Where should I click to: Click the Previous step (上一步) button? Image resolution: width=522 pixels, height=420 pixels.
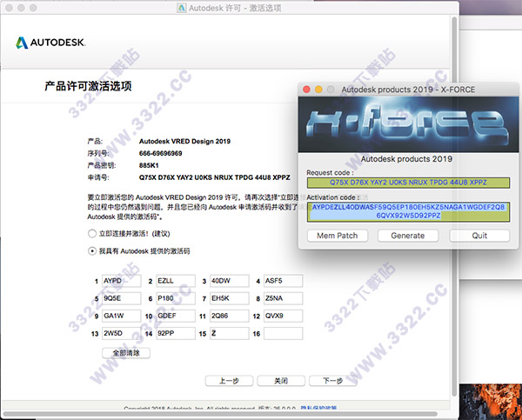coord(229,381)
